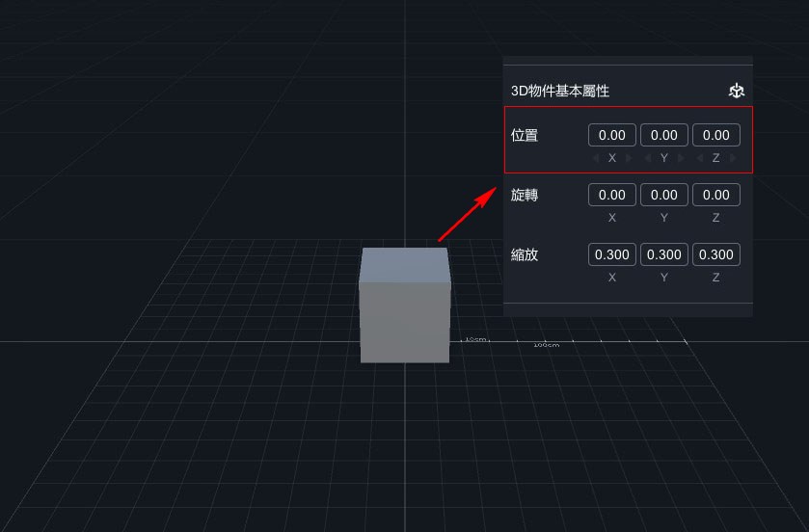Click the 3D object icon in panel header

tap(737, 91)
